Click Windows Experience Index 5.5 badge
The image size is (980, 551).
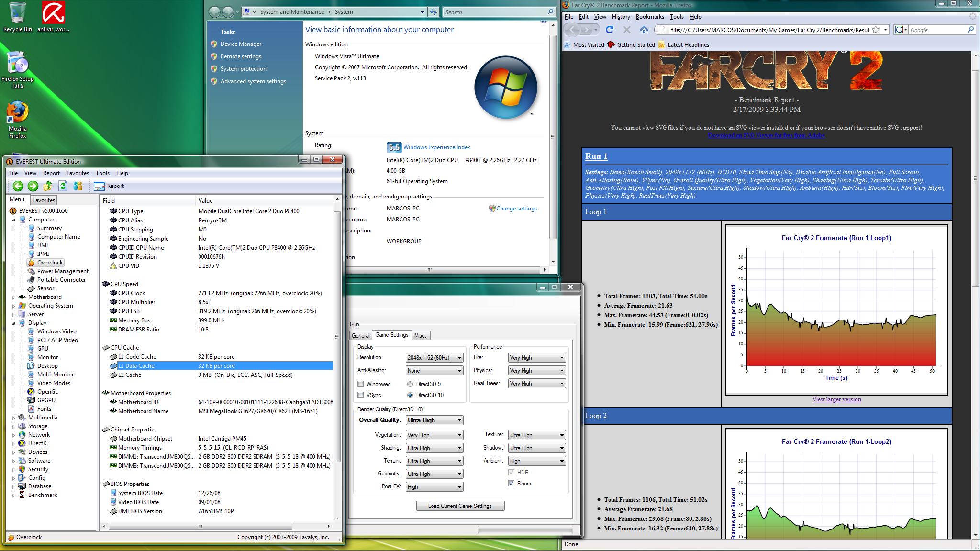[x=394, y=147]
